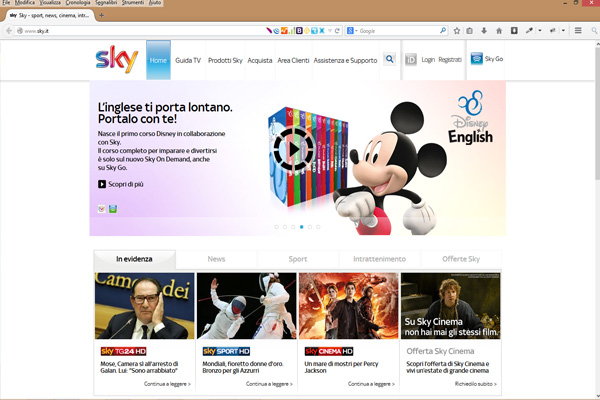The image size is (600, 400).
Task: Go to the Firefox home page icon
Action: click(x=499, y=31)
